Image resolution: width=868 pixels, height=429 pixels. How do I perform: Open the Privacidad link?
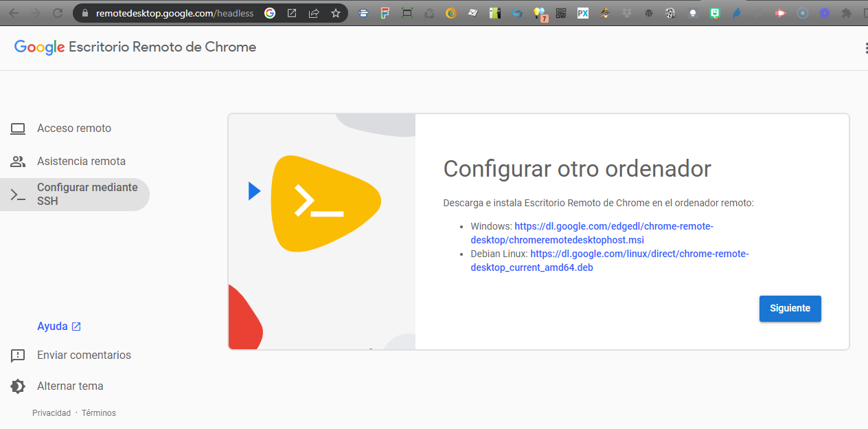(x=52, y=413)
